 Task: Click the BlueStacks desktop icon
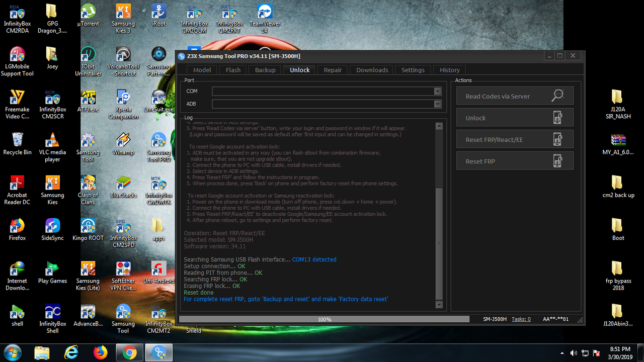click(x=123, y=187)
